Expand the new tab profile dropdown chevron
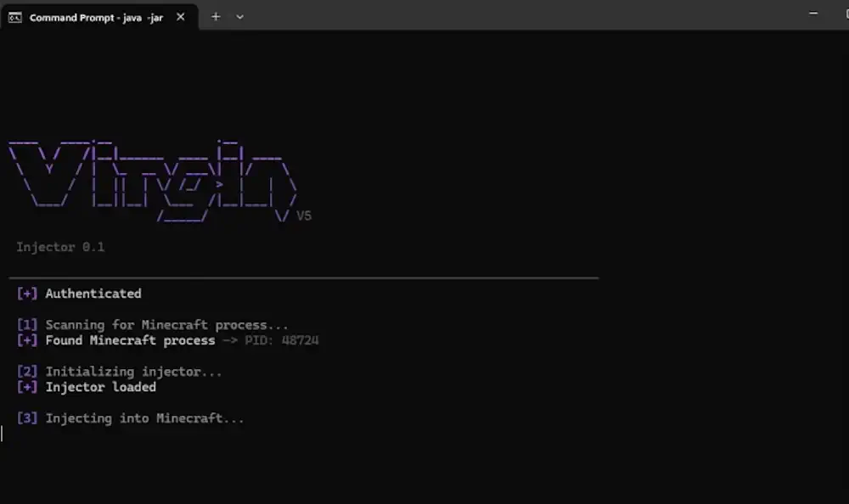 point(239,17)
